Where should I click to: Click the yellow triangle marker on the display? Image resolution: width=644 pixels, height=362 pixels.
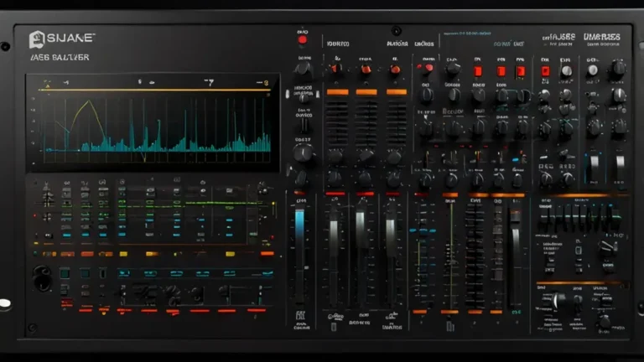48,84
